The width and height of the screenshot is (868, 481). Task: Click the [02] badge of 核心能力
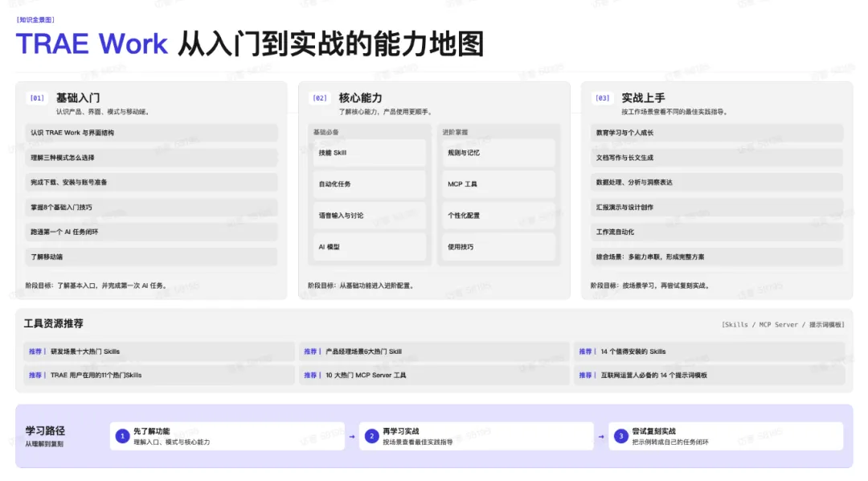(320, 99)
